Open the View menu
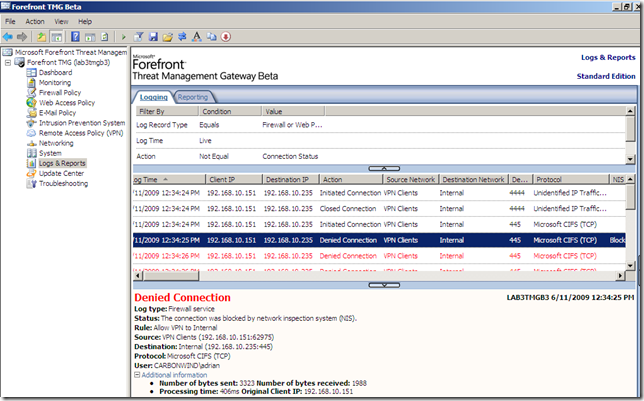The height and width of the screenshot is (401, 644). (61, 21)
